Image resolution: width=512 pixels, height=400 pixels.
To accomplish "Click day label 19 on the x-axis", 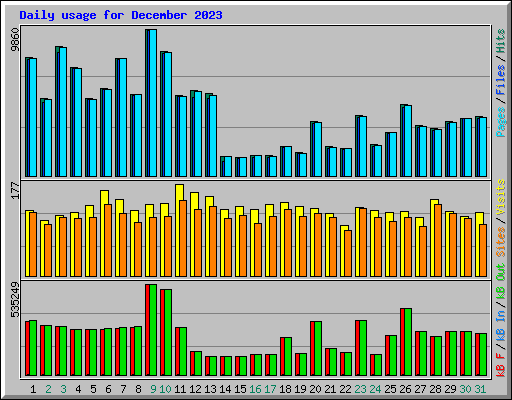I will click(300, 389).
